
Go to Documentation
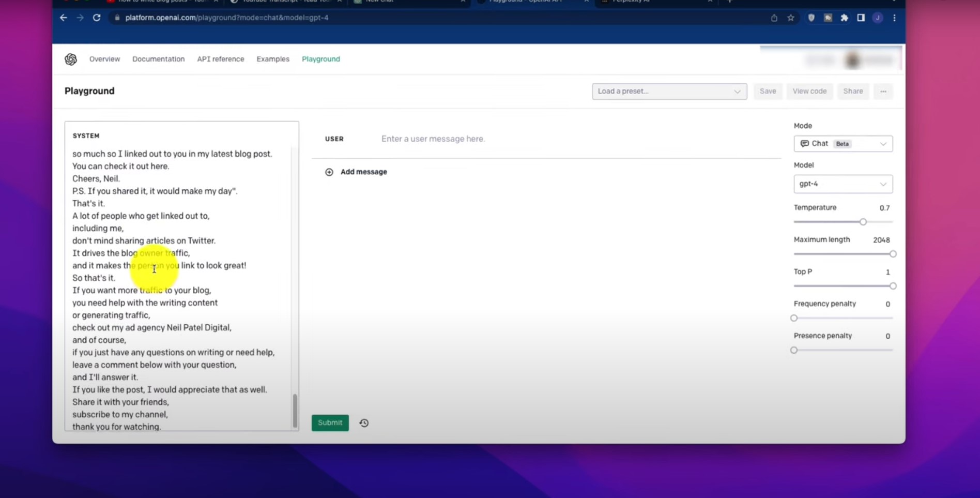158,59
